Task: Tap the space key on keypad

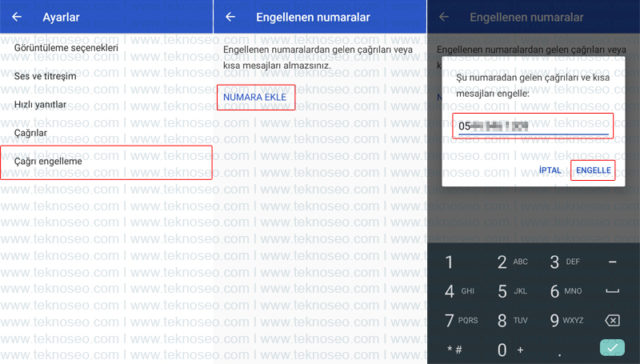Action: coord(612,291)
